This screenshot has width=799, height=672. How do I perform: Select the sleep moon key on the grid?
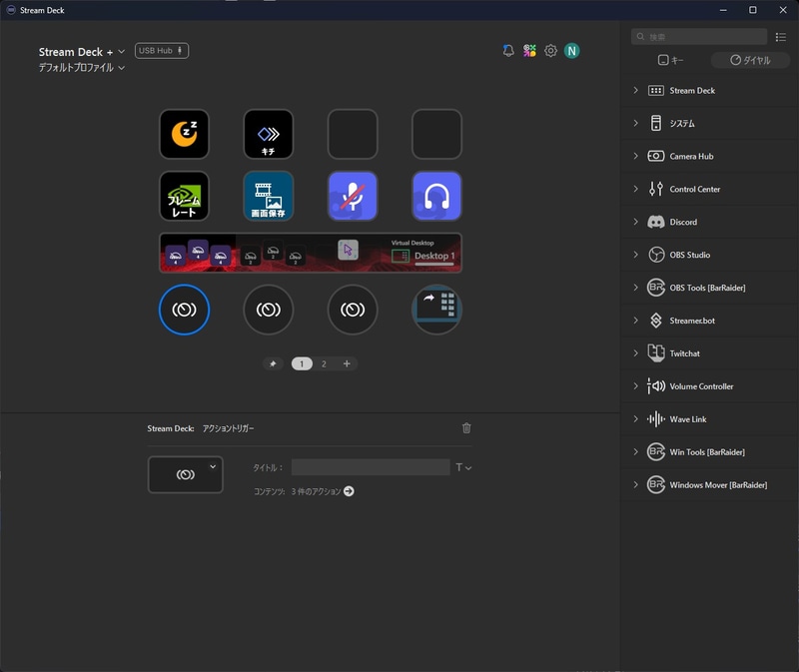(x=184, y=134)
